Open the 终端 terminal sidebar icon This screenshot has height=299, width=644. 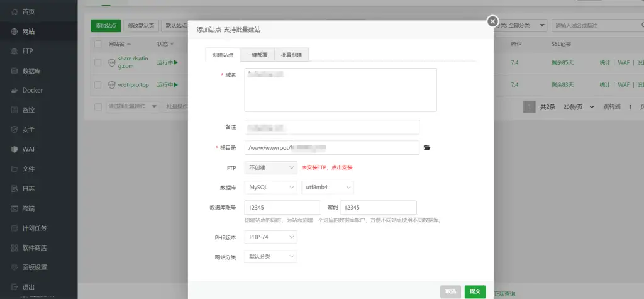tap(14, 208)
